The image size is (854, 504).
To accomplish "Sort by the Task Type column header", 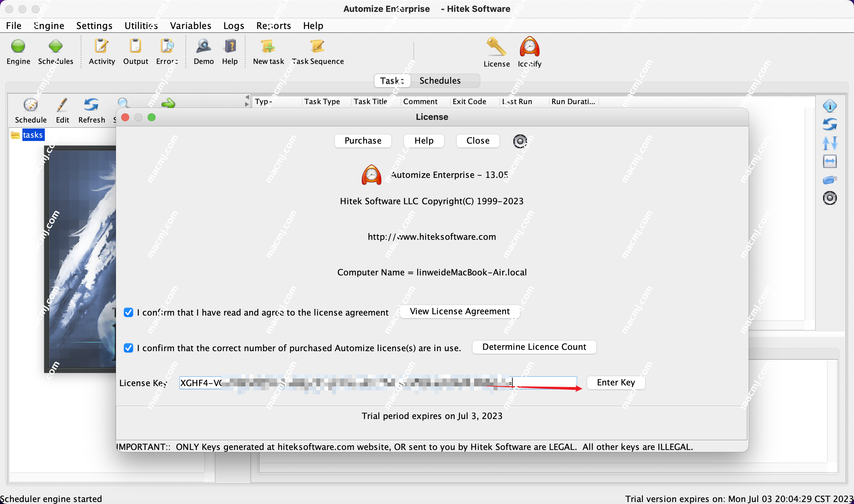I will [322, 101].
